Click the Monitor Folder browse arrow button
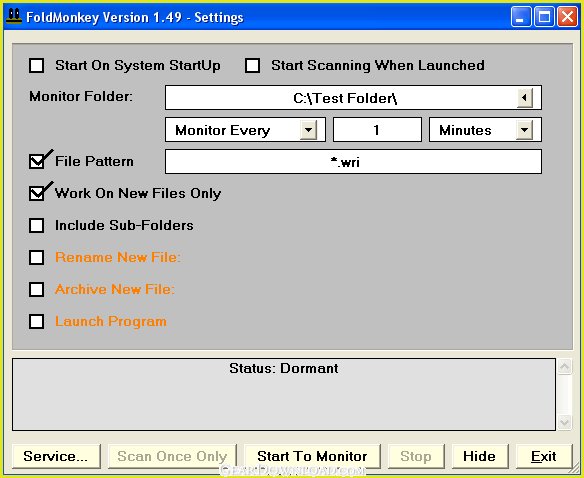 click(x=525, y=98)
